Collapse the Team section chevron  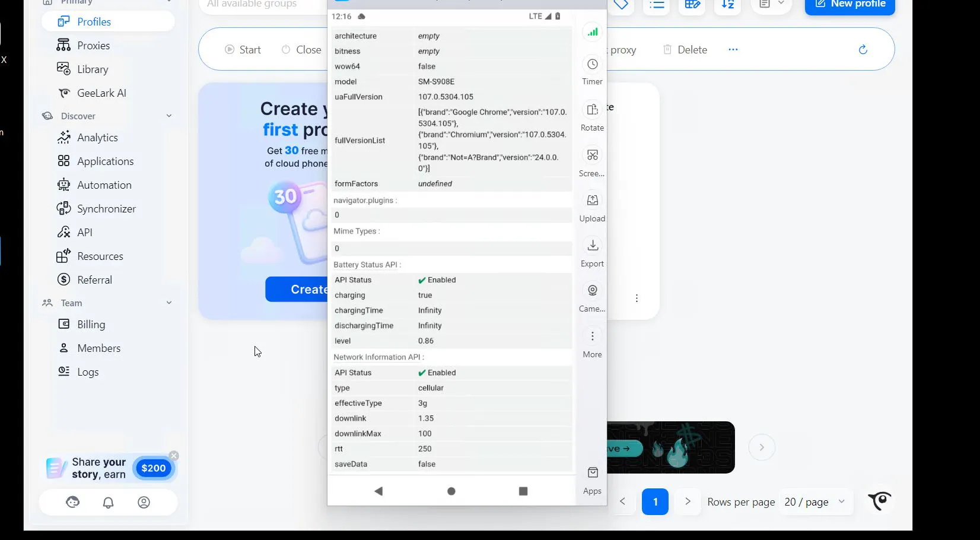pyautogui.click(x=169, y=303)
